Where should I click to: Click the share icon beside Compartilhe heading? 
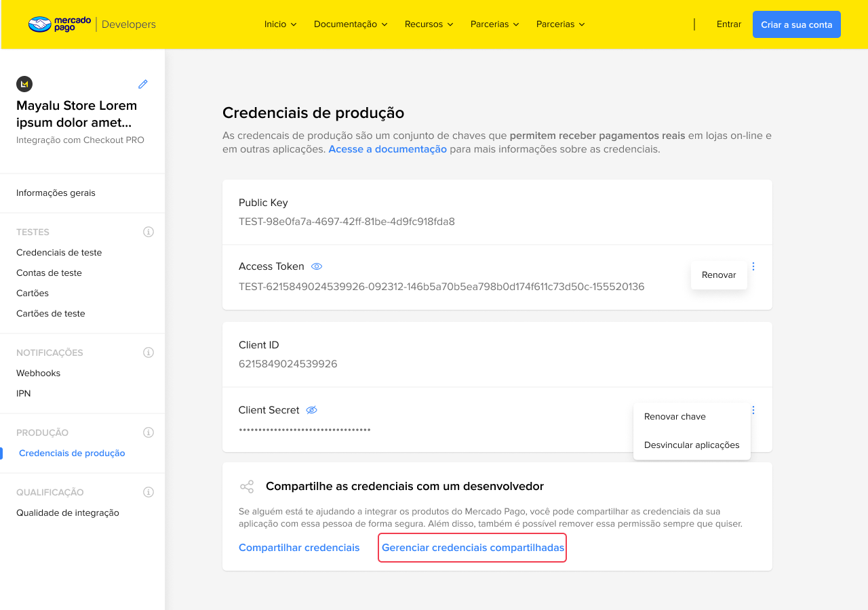[x=247, y=487]
